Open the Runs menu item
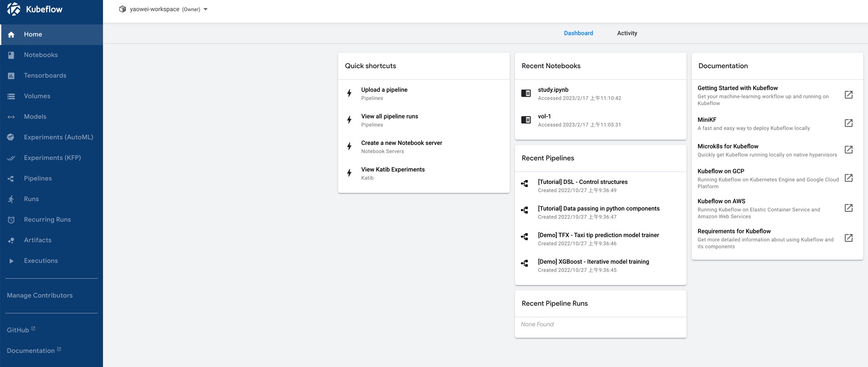The width and height of the screenshot is (868, 367). pos(51,199)
